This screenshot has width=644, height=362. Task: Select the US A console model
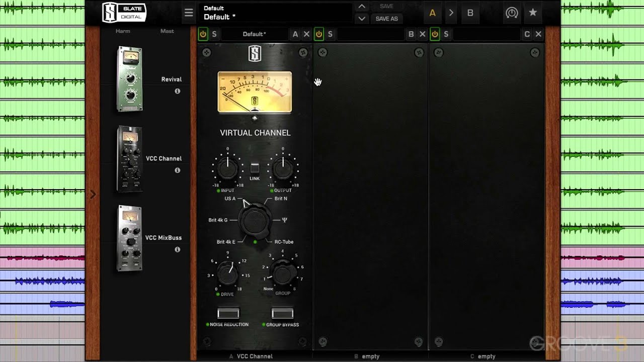pos(230,199)
